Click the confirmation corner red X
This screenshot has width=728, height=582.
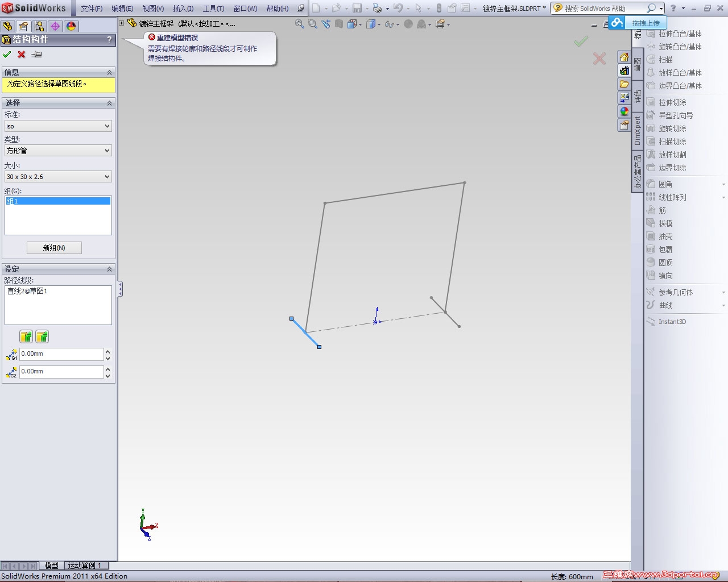[x=599, y=58]
